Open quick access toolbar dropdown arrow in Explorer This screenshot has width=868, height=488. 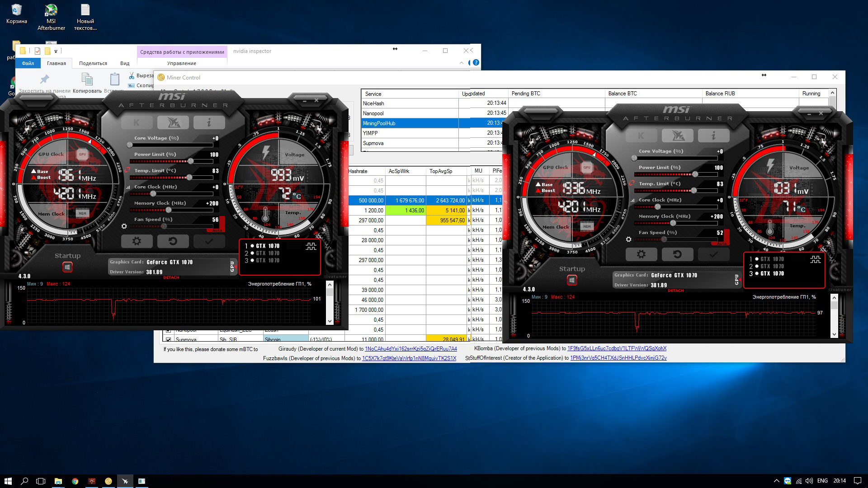pos(56,51)
